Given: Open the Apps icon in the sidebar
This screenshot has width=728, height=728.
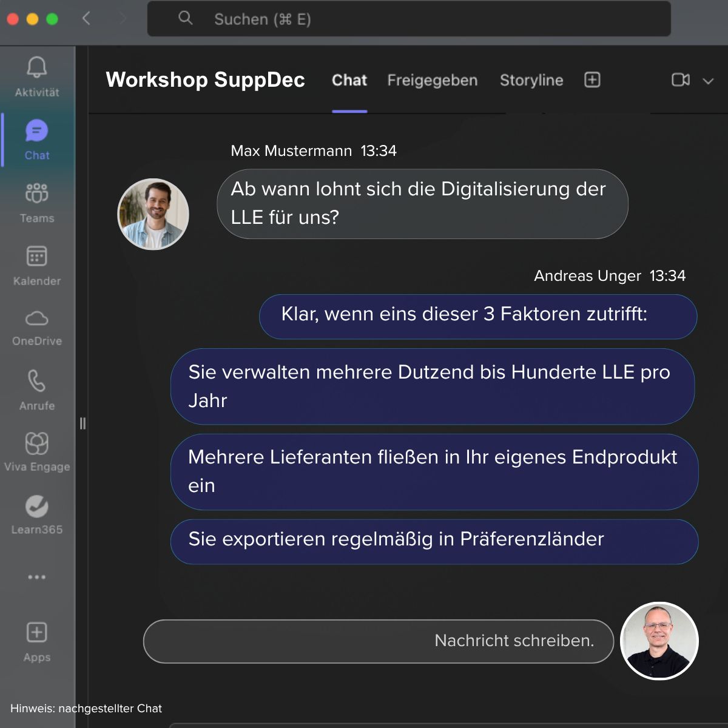Looking at the screenshot, I should coord(36,632).
